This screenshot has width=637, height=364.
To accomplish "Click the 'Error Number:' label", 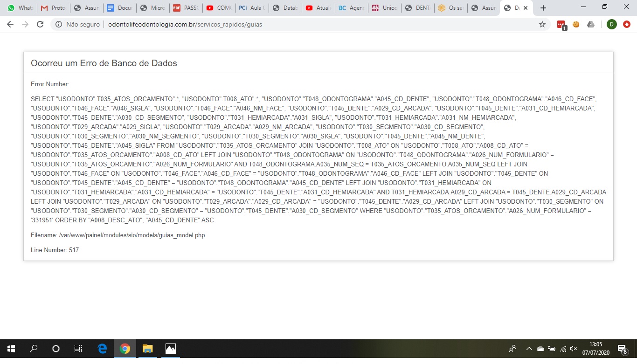I will pos(50,84).
